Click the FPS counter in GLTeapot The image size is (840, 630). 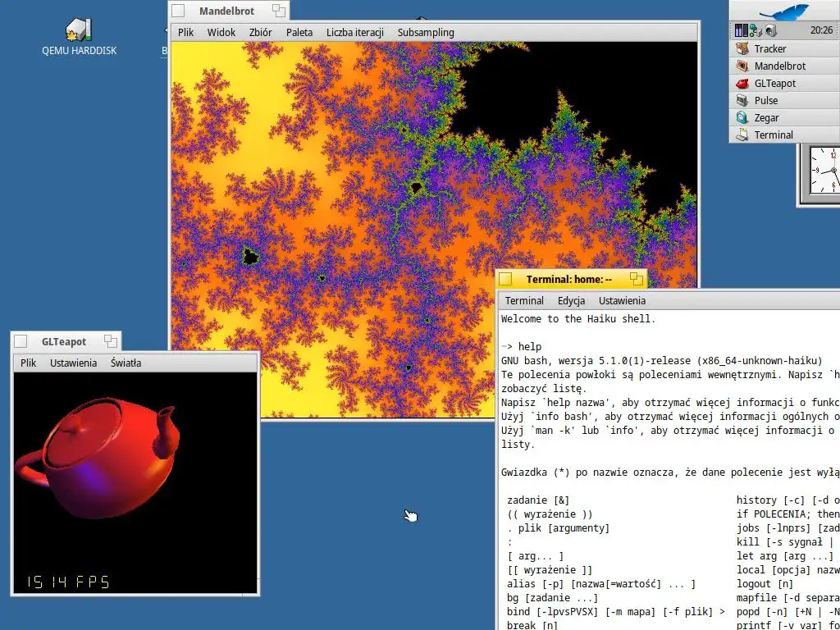pos(68,582)
